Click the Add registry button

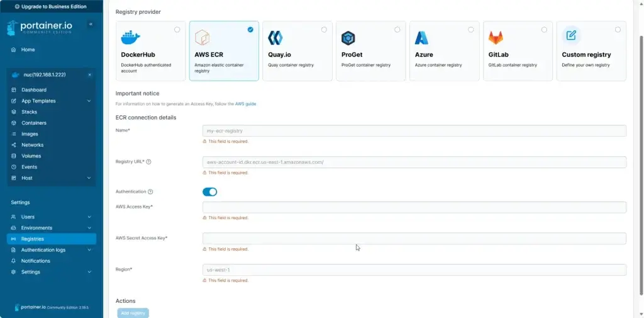(x=133, y=313)
